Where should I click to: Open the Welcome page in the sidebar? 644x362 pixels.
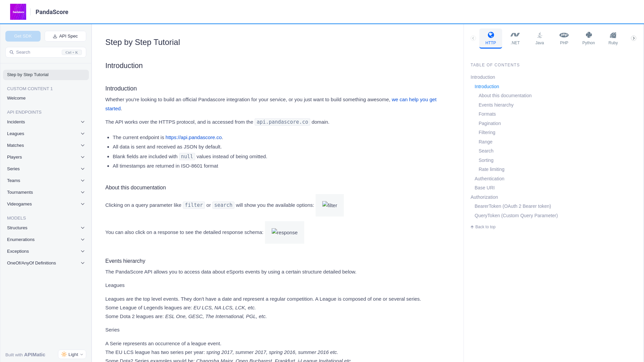[x=46, y=98]
